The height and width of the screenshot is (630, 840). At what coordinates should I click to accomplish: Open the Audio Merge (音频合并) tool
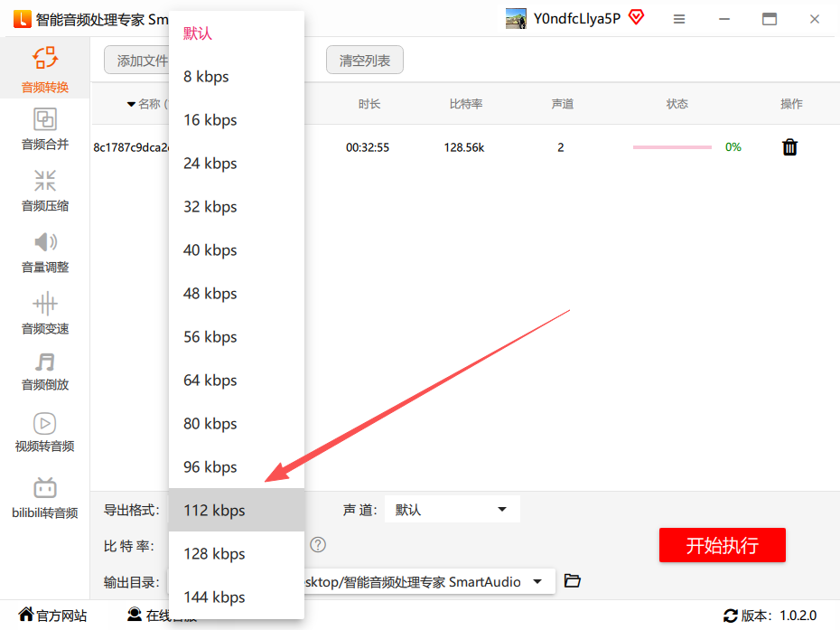click(45, 129)
